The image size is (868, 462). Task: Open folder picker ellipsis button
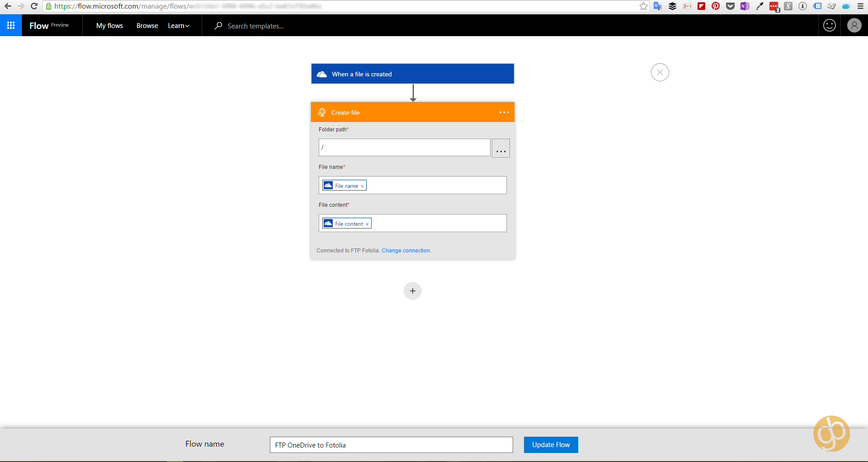pos(501,148)
